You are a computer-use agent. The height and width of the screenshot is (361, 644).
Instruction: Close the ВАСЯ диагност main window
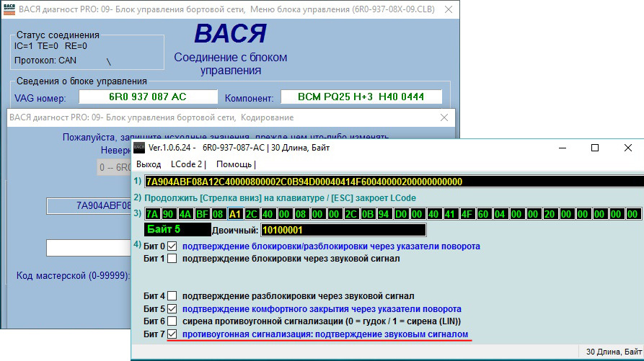(x=449, y=9)
